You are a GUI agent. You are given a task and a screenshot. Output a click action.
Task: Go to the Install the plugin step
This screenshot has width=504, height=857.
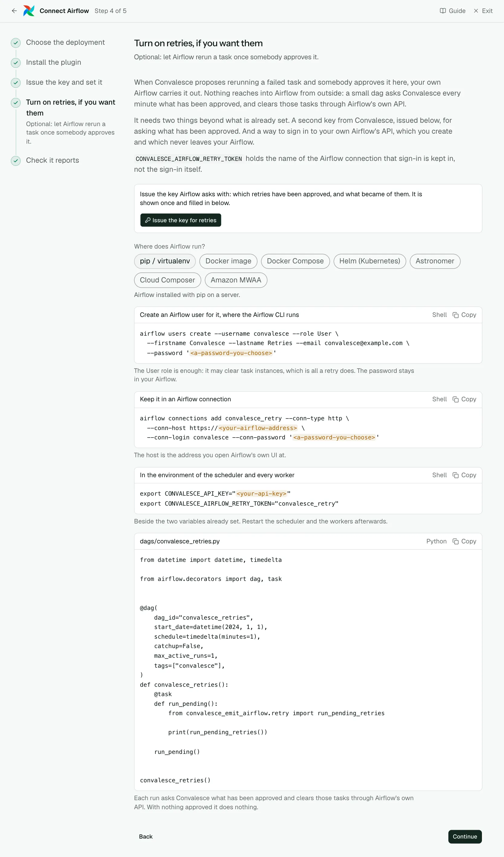[54, 63]
